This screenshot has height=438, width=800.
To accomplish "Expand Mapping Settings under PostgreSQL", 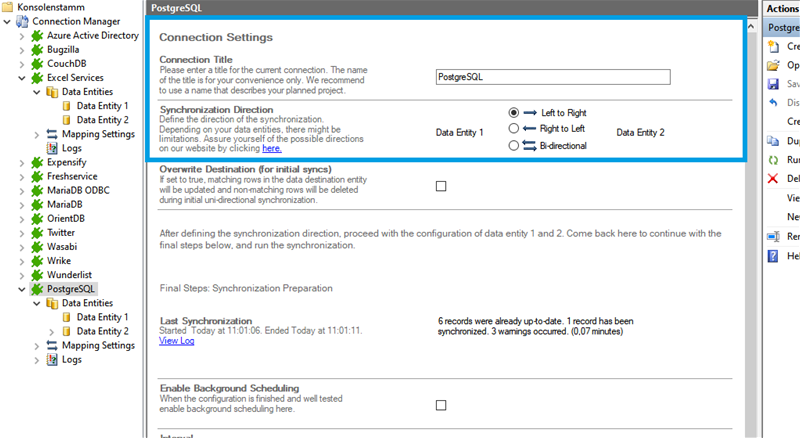I will [37, 345].
